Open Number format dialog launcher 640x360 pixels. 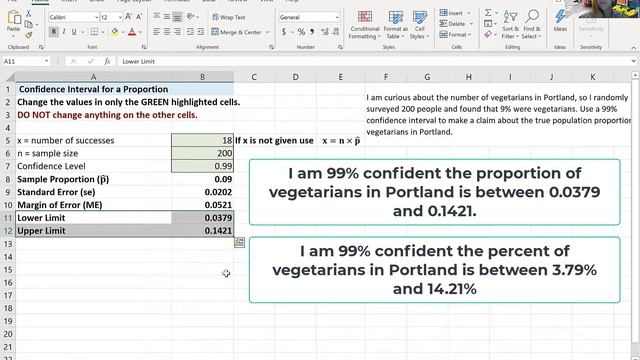pos(340,47)
